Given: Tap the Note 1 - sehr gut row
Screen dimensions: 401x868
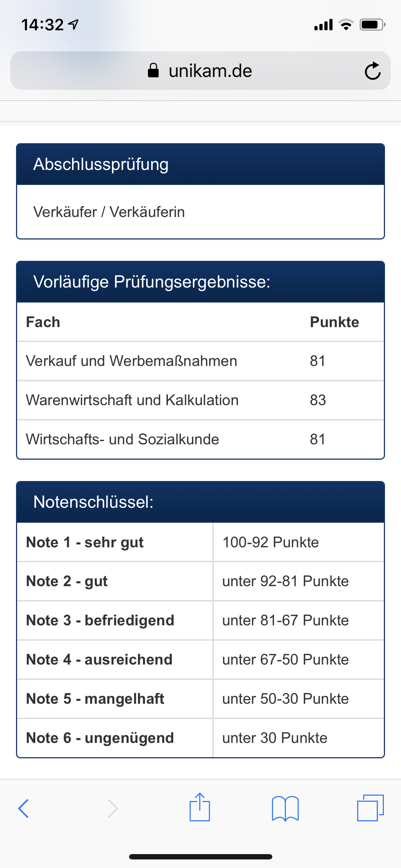Looking at the screenshot, I should 200,542.
